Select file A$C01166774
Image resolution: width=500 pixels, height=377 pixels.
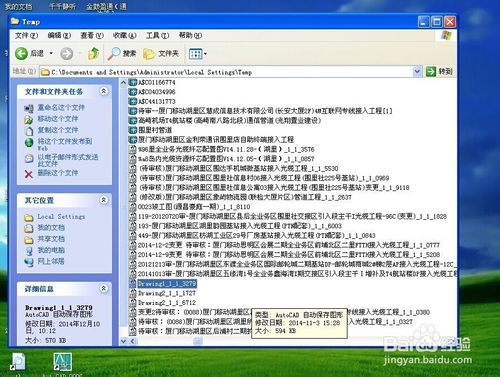[x=157, y=82]
